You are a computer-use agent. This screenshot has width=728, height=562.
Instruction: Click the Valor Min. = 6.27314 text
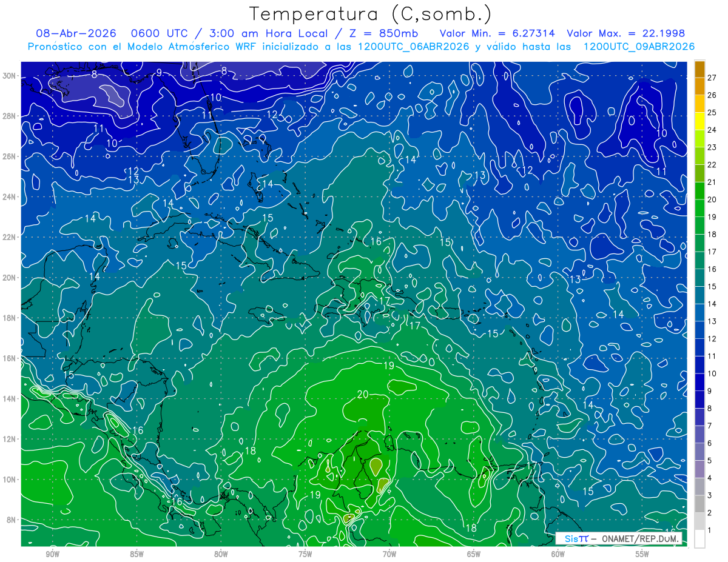pyautogui.click(x=499, y=33)
